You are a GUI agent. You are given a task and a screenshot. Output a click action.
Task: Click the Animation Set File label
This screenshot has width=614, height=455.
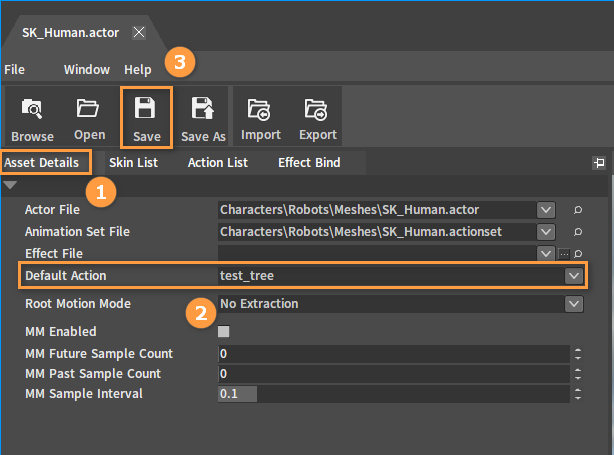click(x=78, y=232)
